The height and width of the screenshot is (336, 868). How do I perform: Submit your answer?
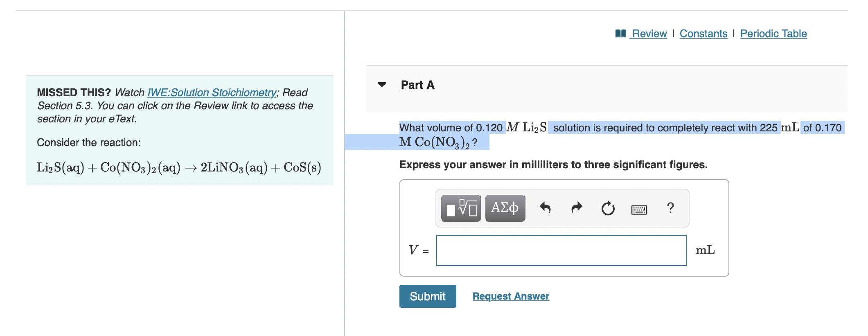pyautogui.click(x=427, y=296)
